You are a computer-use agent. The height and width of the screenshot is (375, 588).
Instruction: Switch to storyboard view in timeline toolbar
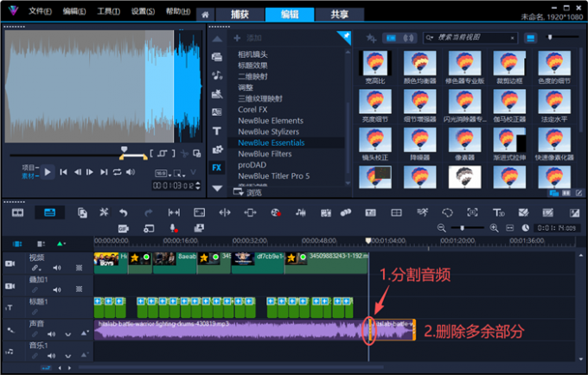17,213
